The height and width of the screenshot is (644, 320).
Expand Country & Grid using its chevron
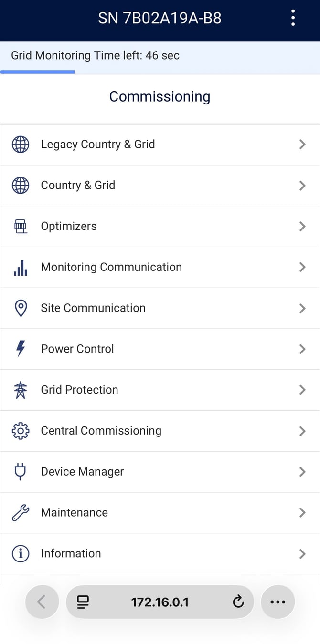coord(302,185)
